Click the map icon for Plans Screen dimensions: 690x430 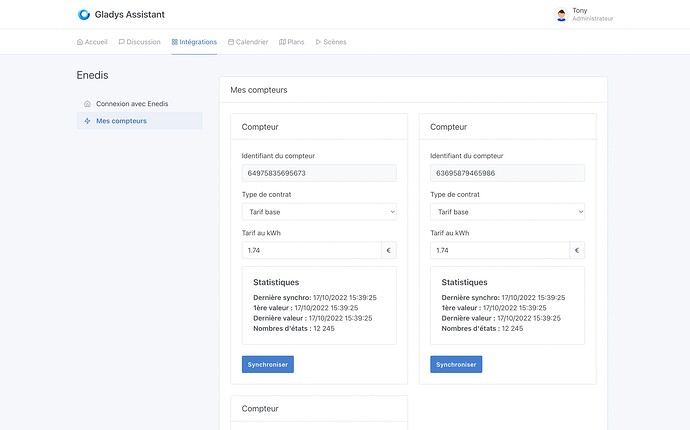282,42
